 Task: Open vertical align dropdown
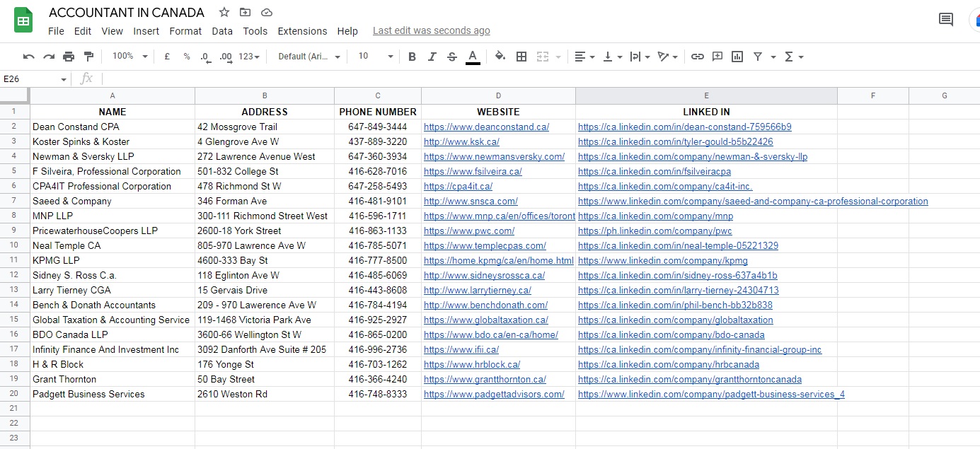coord(613,57)
